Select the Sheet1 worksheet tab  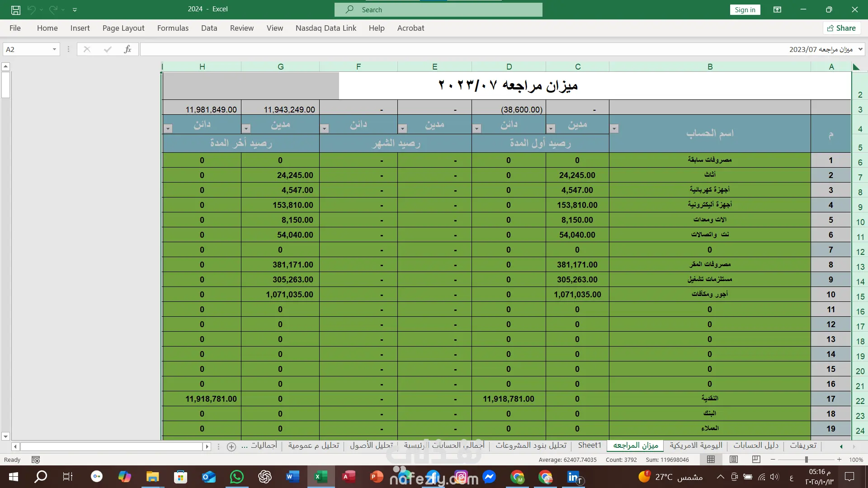[x=590, y=446]
